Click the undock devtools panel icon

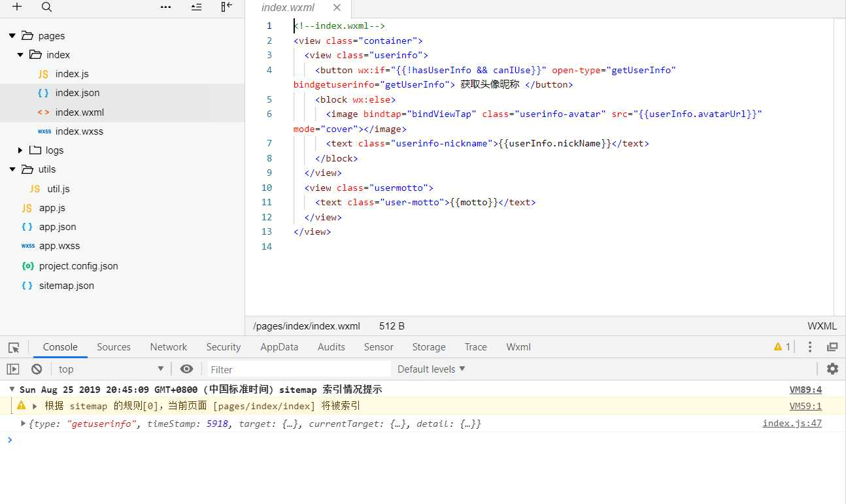tap(832, 347)
